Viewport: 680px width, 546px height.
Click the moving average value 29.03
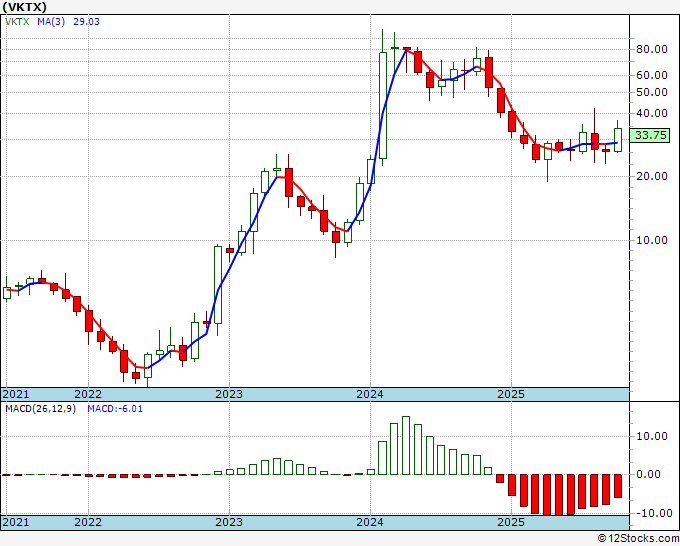click(86, 22)
